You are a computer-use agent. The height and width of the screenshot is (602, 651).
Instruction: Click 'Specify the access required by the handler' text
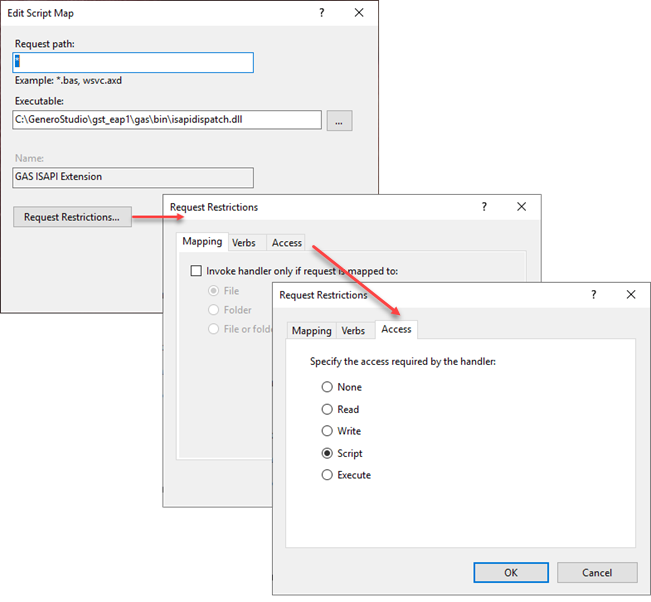403,362
